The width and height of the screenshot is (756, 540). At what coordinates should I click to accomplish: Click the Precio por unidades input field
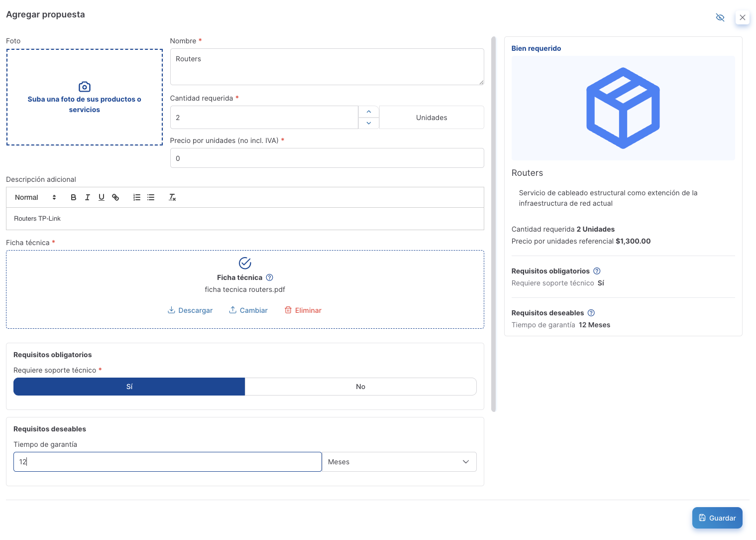point(327,158)
